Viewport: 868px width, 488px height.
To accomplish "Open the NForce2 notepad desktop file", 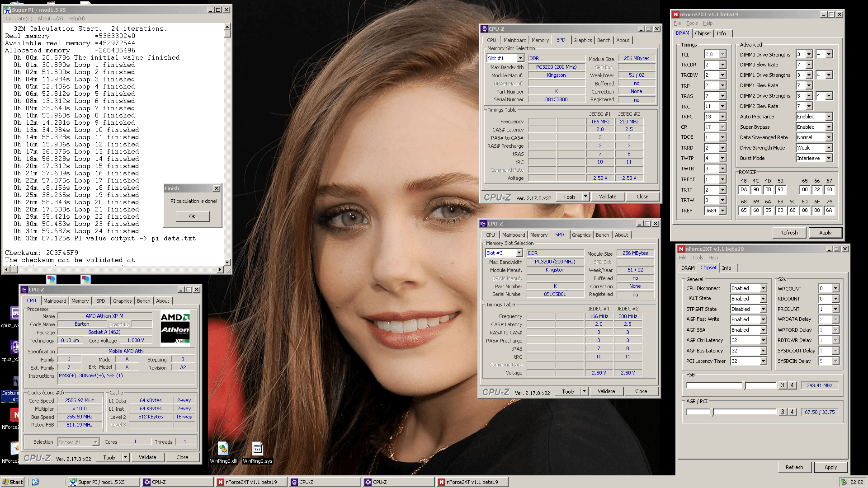I will pyautogui.click(x=14, y=448).
